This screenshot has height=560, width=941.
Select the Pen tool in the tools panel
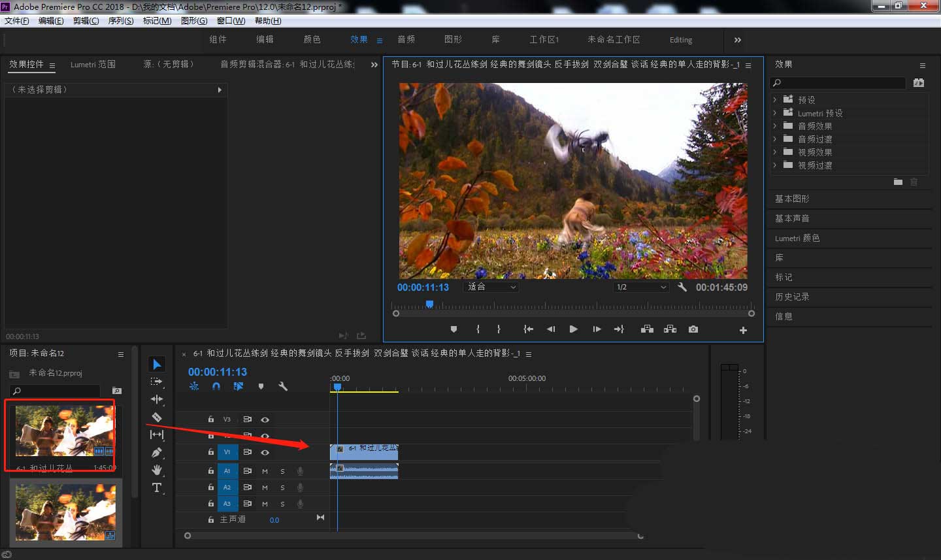(x=157, y=452)
